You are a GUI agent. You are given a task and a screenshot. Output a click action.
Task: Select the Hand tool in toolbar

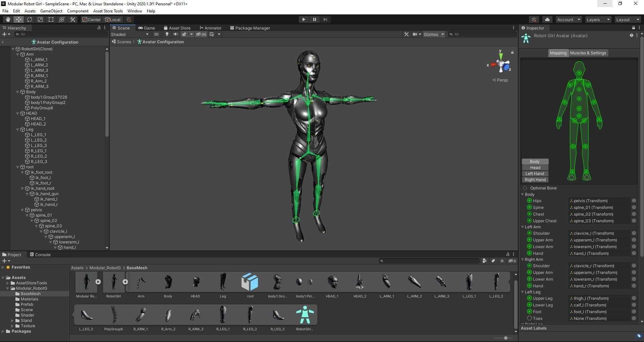pos(8,19)
